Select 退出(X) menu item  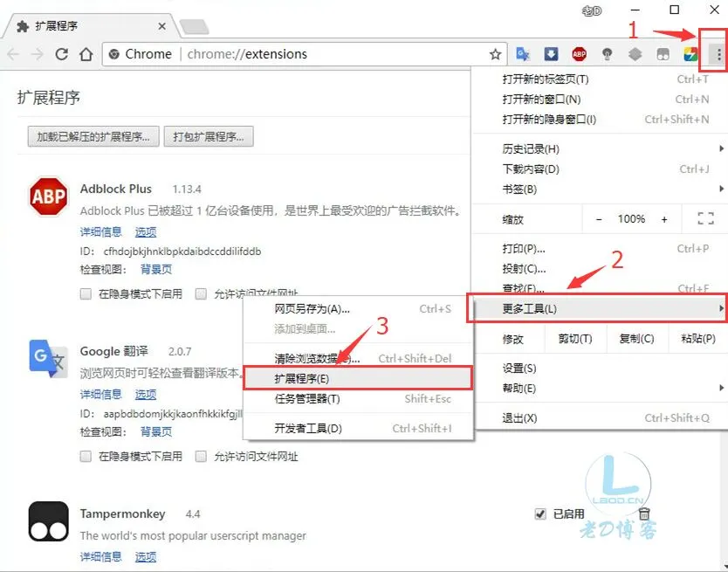click(600, 417)
